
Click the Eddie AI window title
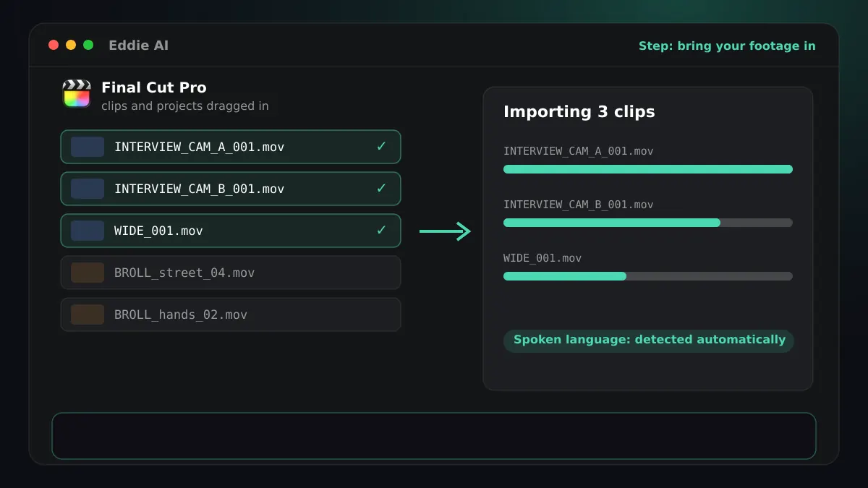pyautogui.click(x=138, y=46)
